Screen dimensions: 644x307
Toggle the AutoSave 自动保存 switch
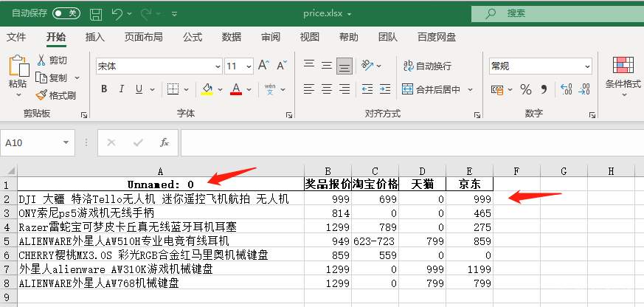pos(66,13)
